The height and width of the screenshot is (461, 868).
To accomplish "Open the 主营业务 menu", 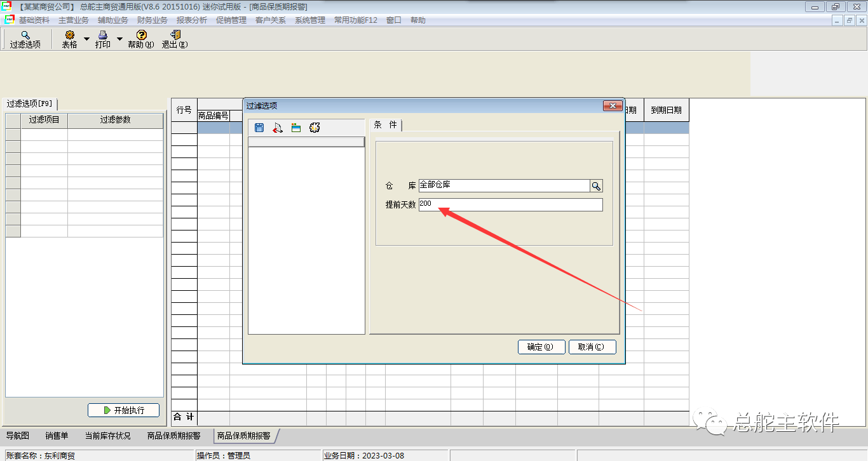I will pos(74,20).
